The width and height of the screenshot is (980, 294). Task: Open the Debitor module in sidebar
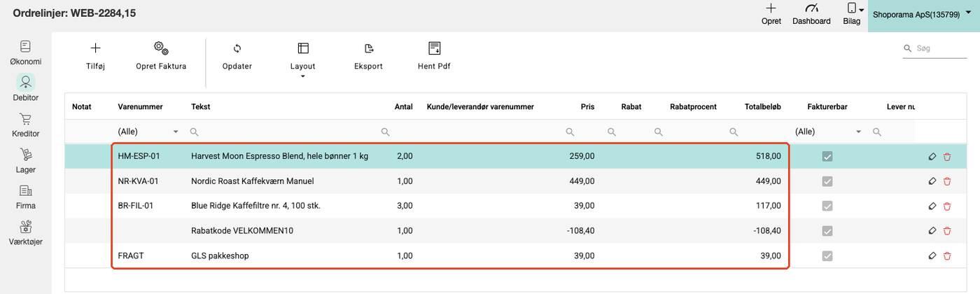click(x=25, y=89)
